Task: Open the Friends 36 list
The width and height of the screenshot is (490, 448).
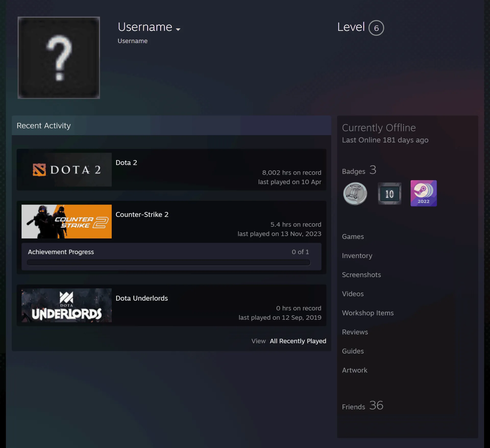Action: tap(363, 406)
